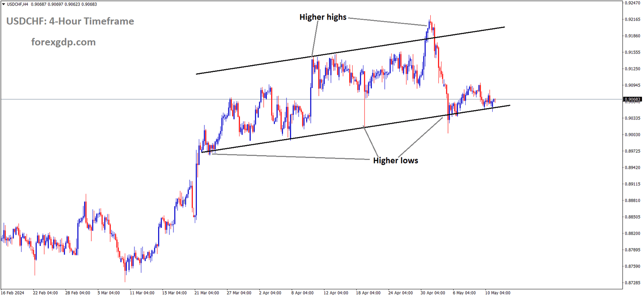This screenshot has width=644, height=297.
Task: Click price level 0.88505 on axis
Action: tap(632, 217)
